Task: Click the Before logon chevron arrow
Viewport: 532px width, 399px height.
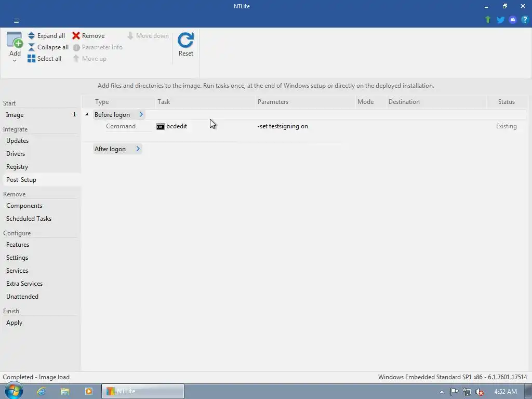Action: pos(141,115)
